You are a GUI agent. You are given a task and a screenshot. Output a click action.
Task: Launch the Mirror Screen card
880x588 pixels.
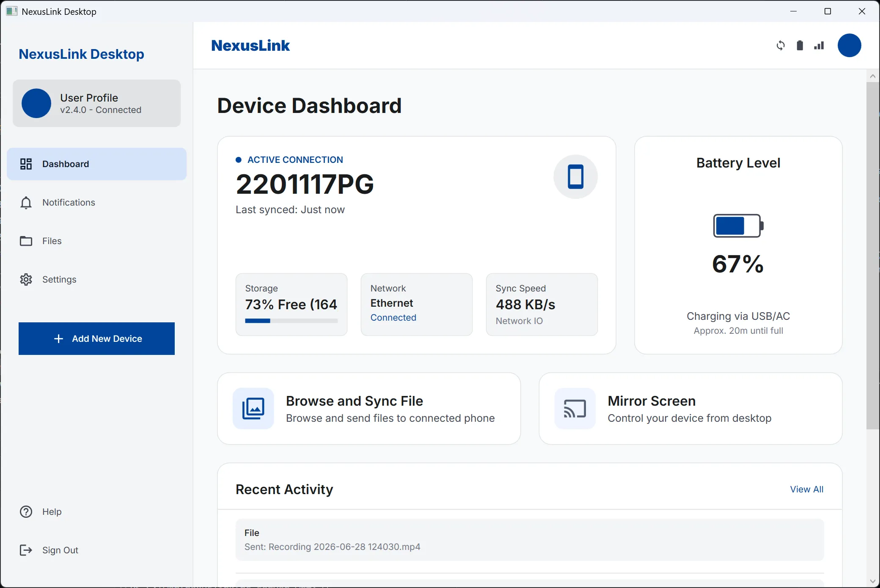click(x=690, y=409)
